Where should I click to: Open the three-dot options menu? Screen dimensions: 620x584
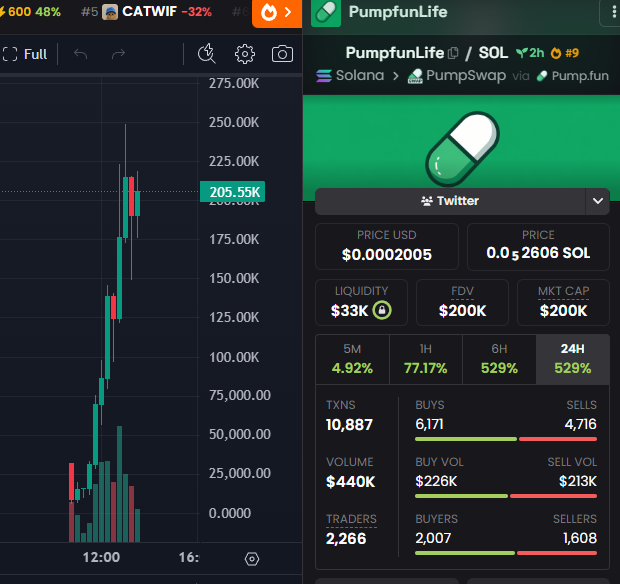tap(614, 12)
